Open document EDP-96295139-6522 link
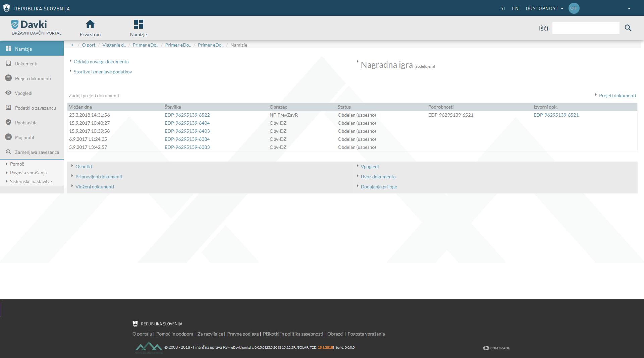Screen dimensions: 644x358 (x=187, y=115)
